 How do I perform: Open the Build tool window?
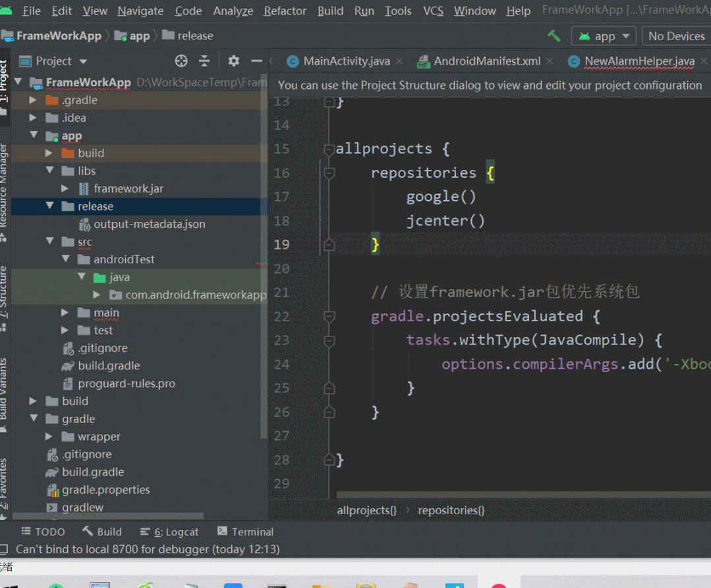[x=101, y=531]
